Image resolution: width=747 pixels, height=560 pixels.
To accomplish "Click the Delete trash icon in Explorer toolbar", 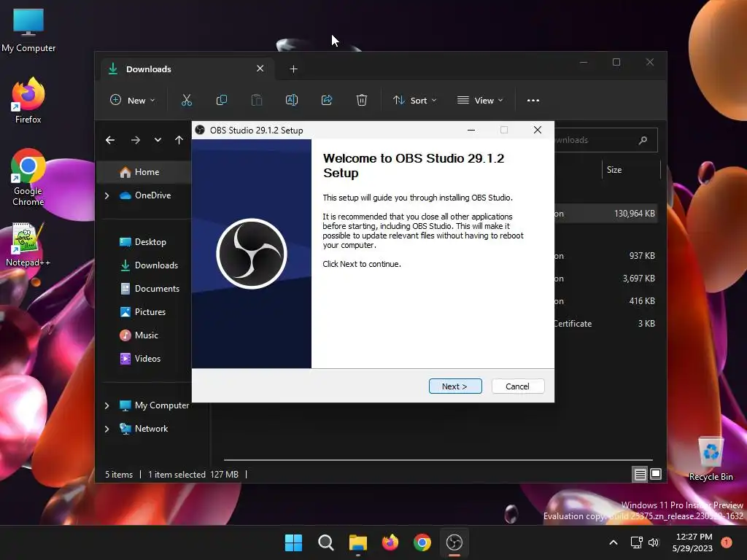I will coord(362,100).
